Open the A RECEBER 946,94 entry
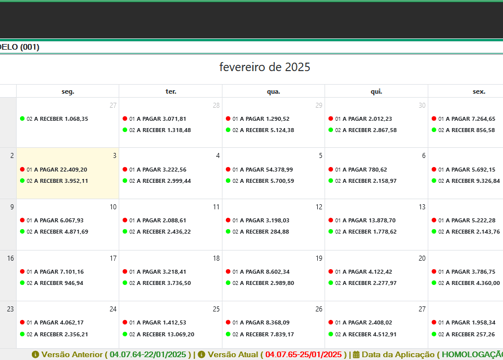Viewport: 503px width, 360px height. click(x=52, y=283)
